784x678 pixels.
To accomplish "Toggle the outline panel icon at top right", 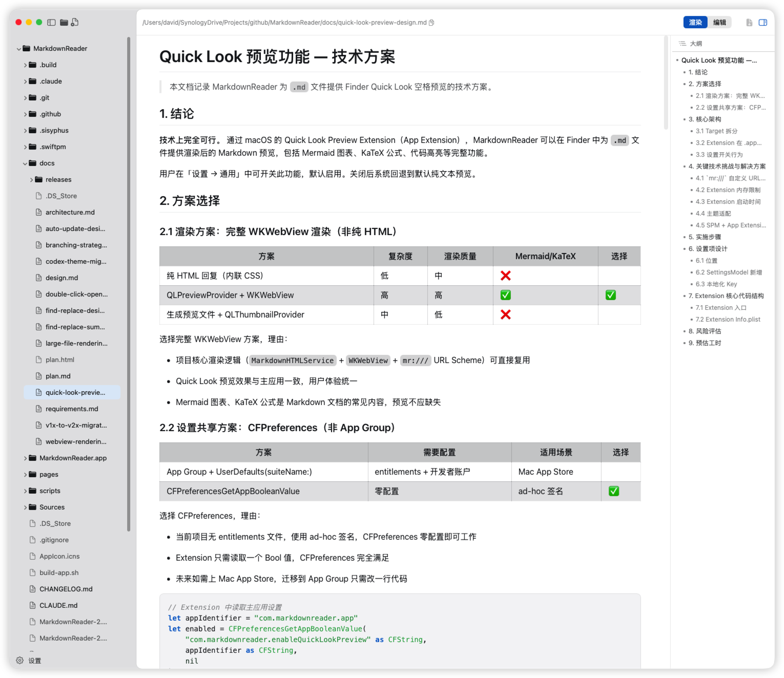I will coord(763,23).
